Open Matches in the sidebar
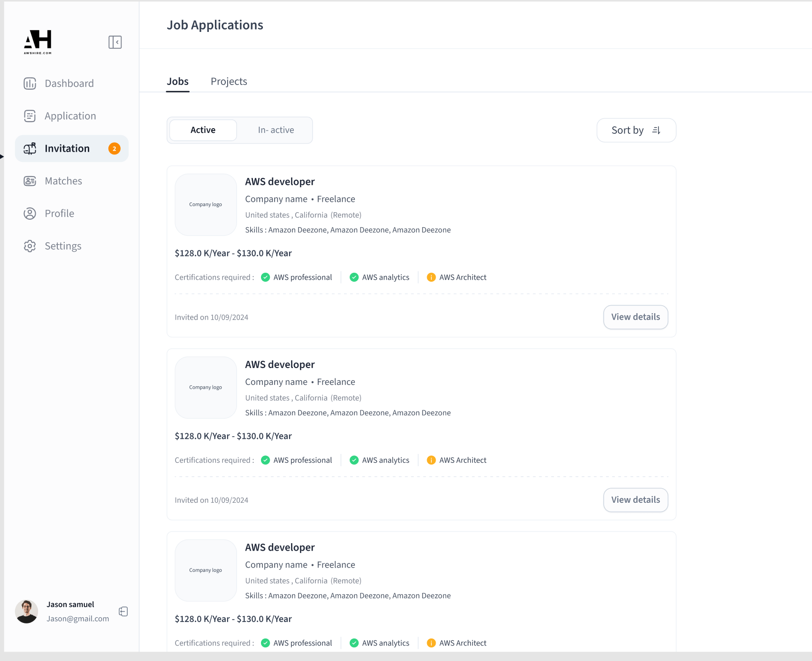812x661 pixels. [x=72, y=181]
